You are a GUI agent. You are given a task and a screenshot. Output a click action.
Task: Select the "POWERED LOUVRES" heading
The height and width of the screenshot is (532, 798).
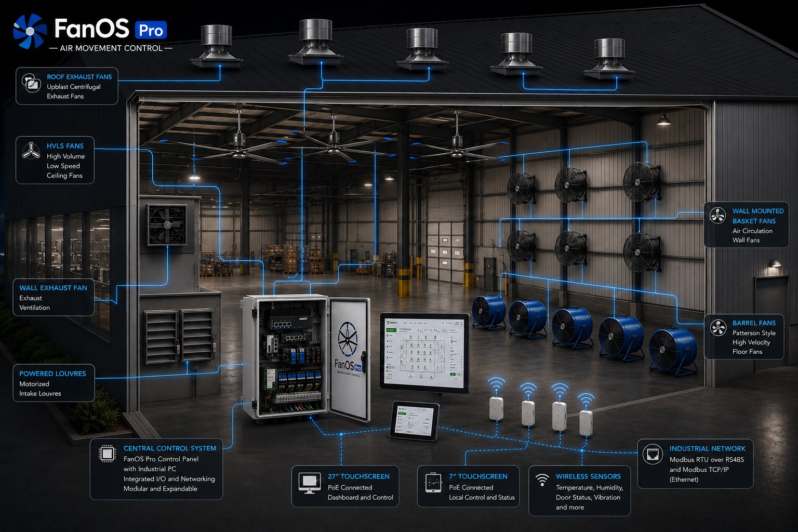(x=52, y=374)
